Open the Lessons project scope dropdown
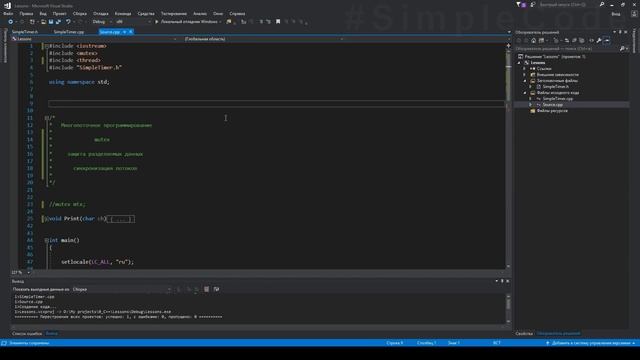The image size is (640, 360). click(94, 39)
